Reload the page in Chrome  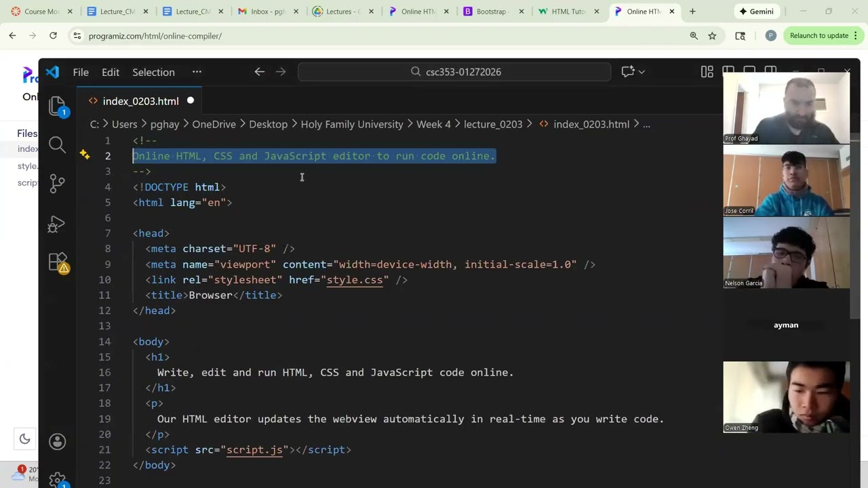(x=53, y=36)
